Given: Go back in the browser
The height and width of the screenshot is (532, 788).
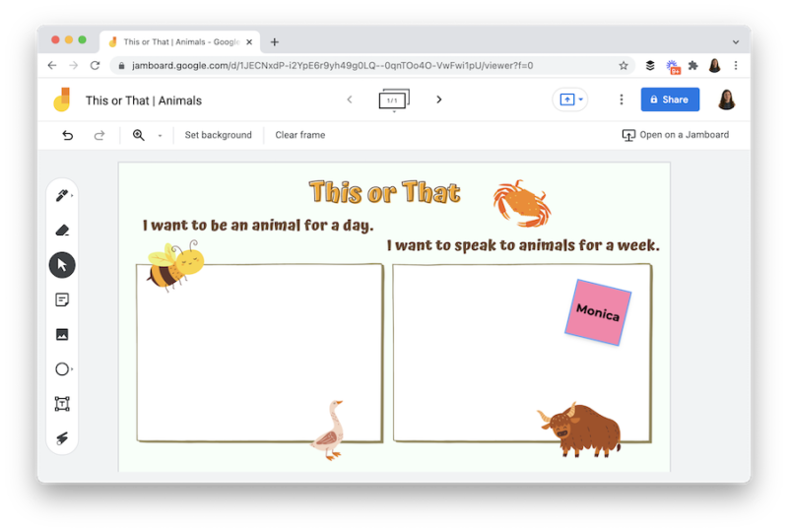Looking at the screenshot, I should (x=52, y=65).
